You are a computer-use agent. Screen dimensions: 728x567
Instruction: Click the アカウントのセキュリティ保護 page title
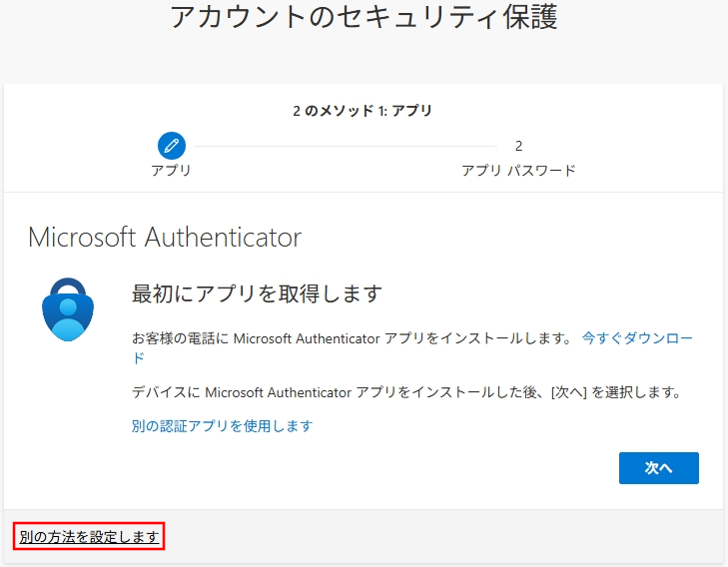tap(364, 17)
